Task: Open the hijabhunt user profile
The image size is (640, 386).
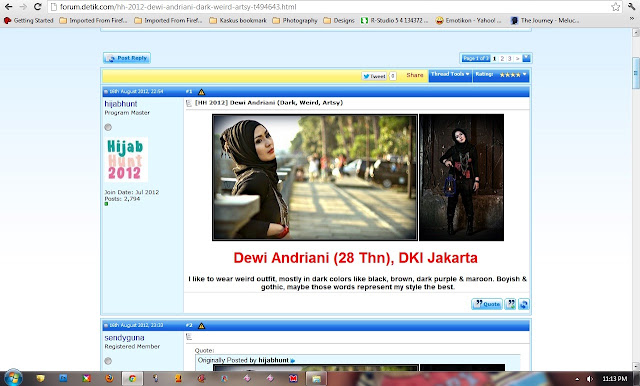Action: coord(121,104)
